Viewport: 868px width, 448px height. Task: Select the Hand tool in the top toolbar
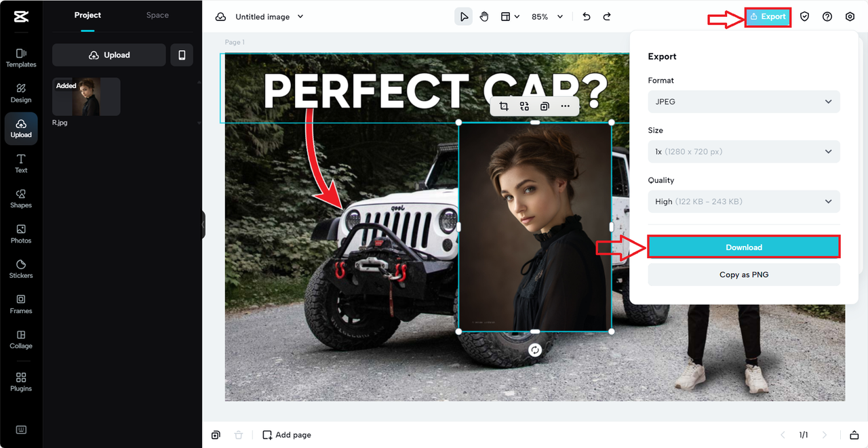coord(484,16)
